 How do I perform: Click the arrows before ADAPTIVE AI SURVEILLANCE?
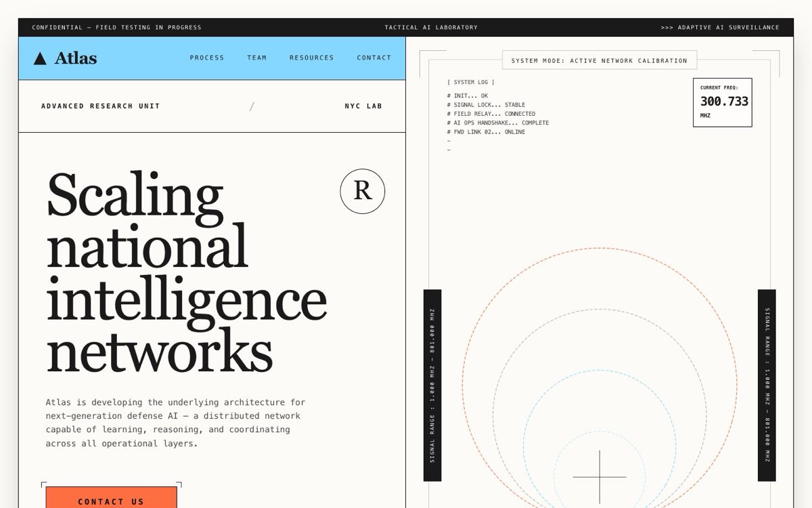click(667, 28)
